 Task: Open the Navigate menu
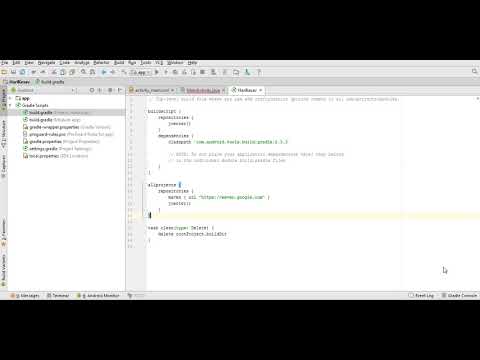point(46,63)
